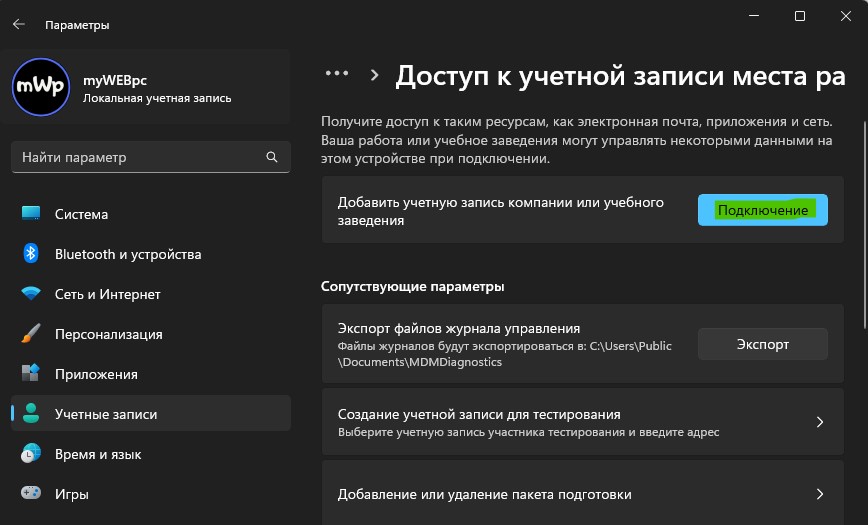Screen dimensions: 868x525
Task: Click the breadcrumb chevron arrow
Action: (x=375, y=75)
